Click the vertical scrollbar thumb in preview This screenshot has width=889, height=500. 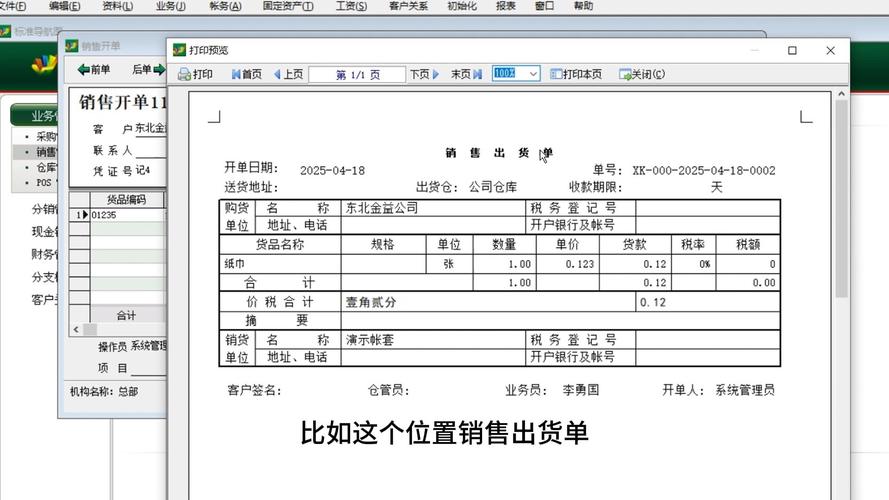point(841,198)
